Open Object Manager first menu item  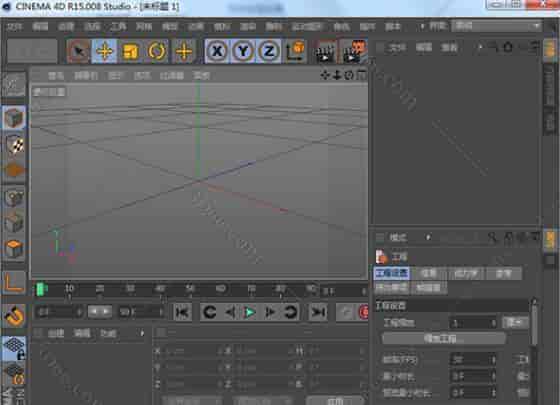click(x=398, y=48)
